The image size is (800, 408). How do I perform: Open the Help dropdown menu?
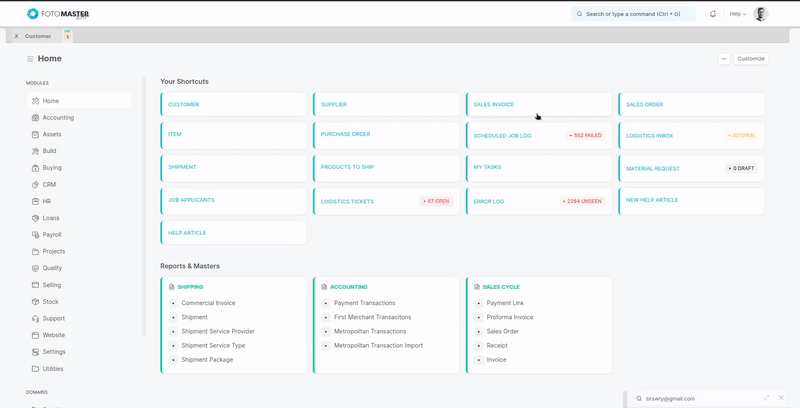point(737,14)
